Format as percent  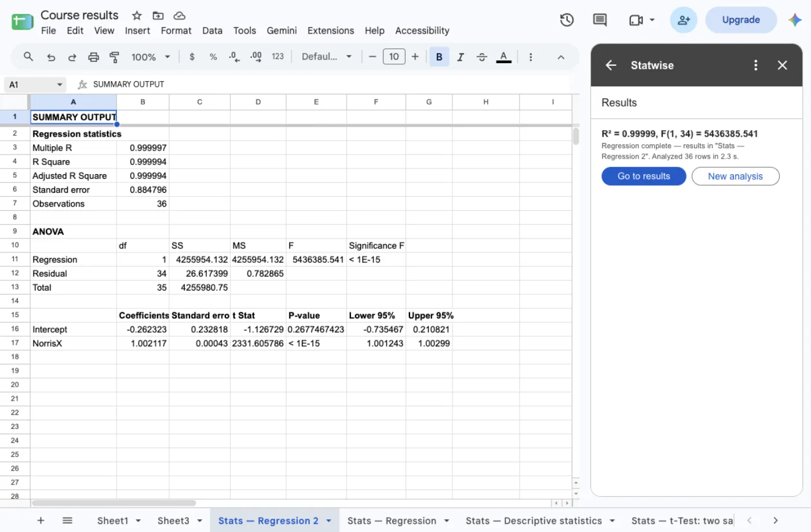(213, 57)
